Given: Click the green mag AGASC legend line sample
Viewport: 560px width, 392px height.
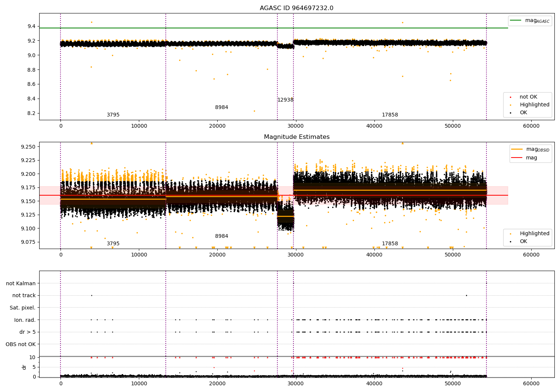Looking at the screenshot, I should (x=516, y=21).
